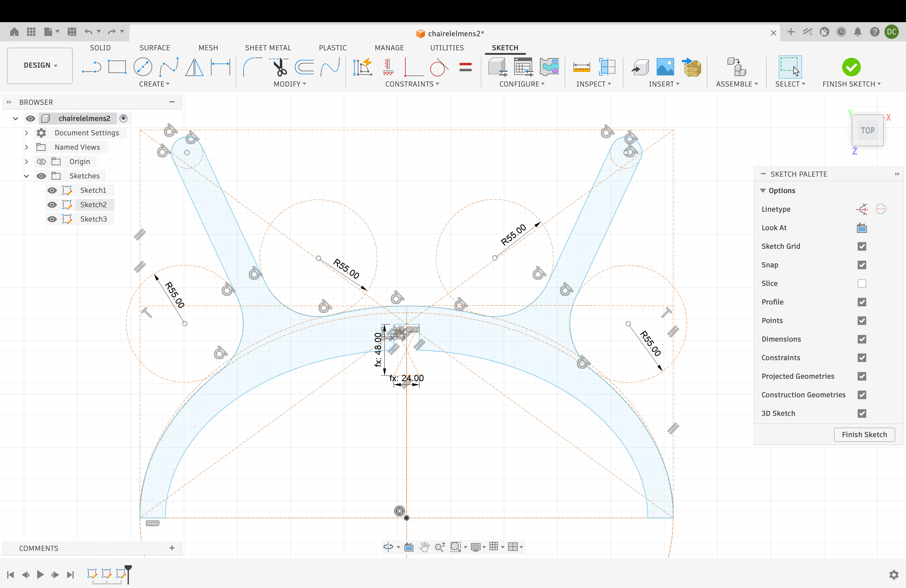Viewport: 906px width, 588px height.
Task: Hide Sketch1 using its eye icon
Action: tap(52, 190)
